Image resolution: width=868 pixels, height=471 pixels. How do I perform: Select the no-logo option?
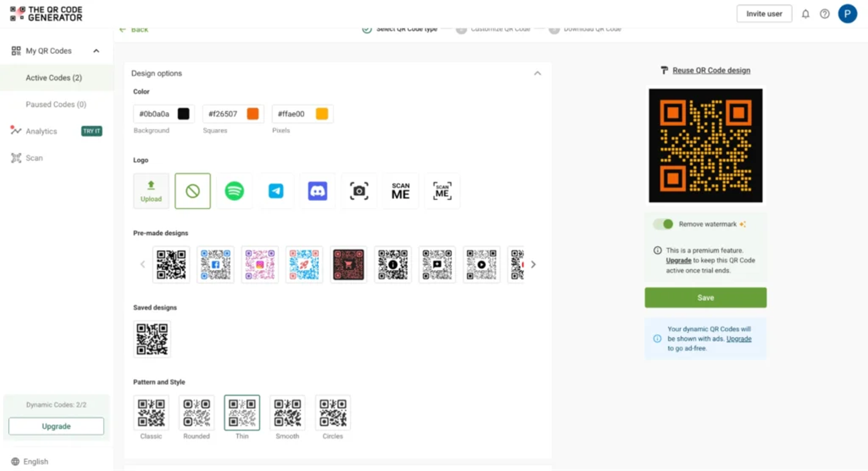click(193, 191)
